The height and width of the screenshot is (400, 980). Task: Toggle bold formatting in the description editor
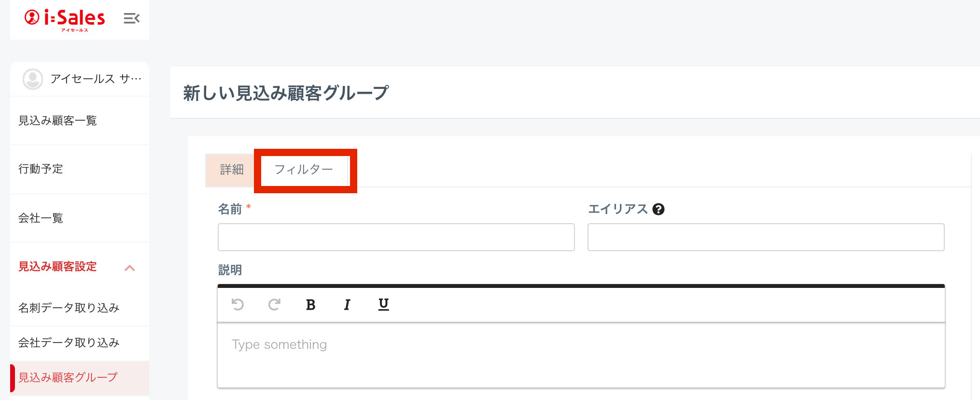[310, 304]
